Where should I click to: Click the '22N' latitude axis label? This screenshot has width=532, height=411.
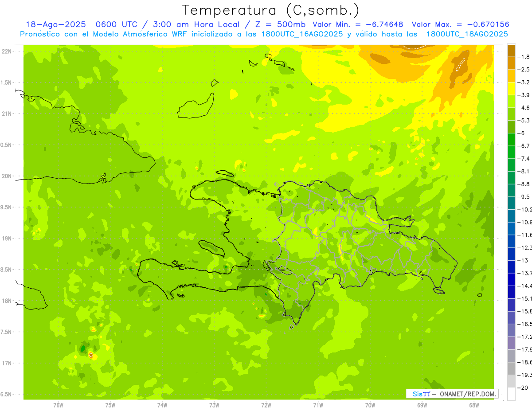tap(6, 51)
